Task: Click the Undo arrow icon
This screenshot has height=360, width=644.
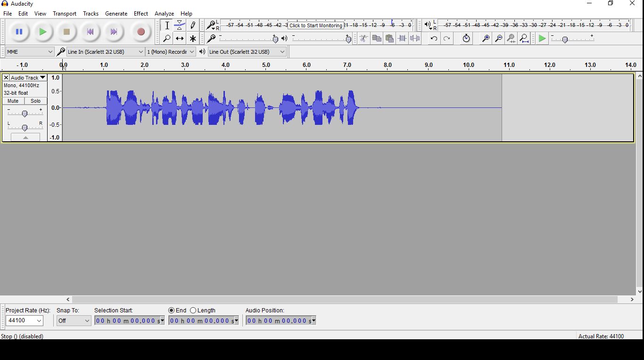Action: 434,39
